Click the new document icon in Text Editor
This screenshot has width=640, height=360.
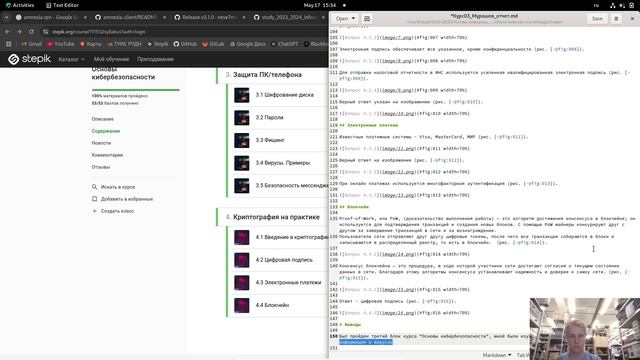click(367, 18)
